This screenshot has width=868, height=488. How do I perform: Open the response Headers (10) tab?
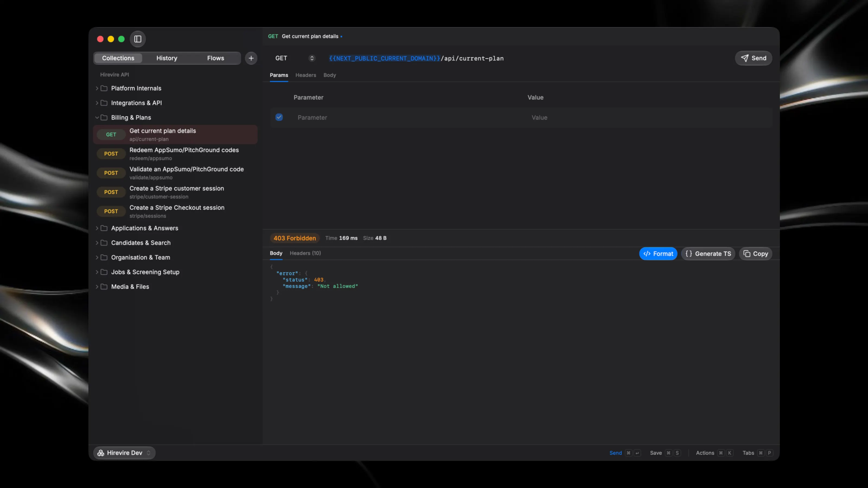click(305, 253)
